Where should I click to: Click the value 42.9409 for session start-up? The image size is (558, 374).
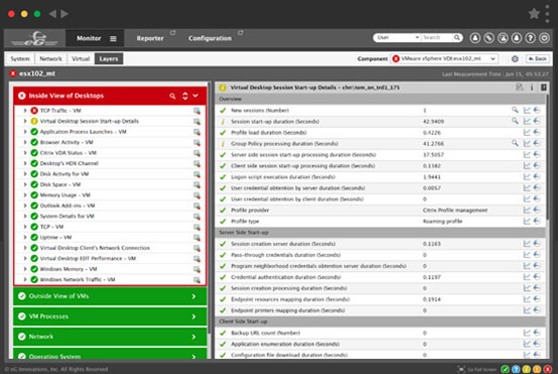pos(433,121)
